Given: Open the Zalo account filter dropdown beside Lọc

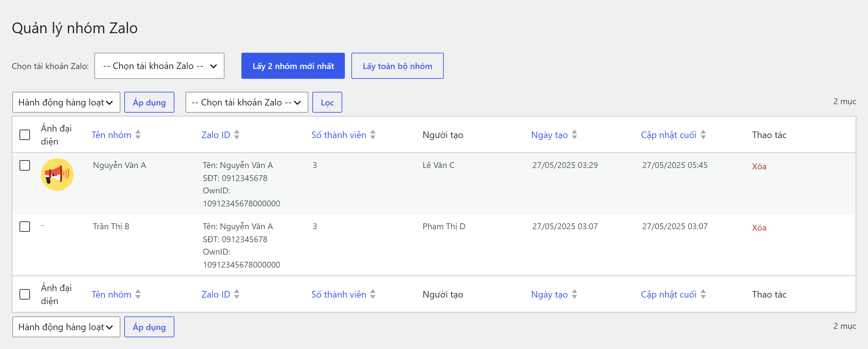Looking at the screenshot, I should point(247,102).
